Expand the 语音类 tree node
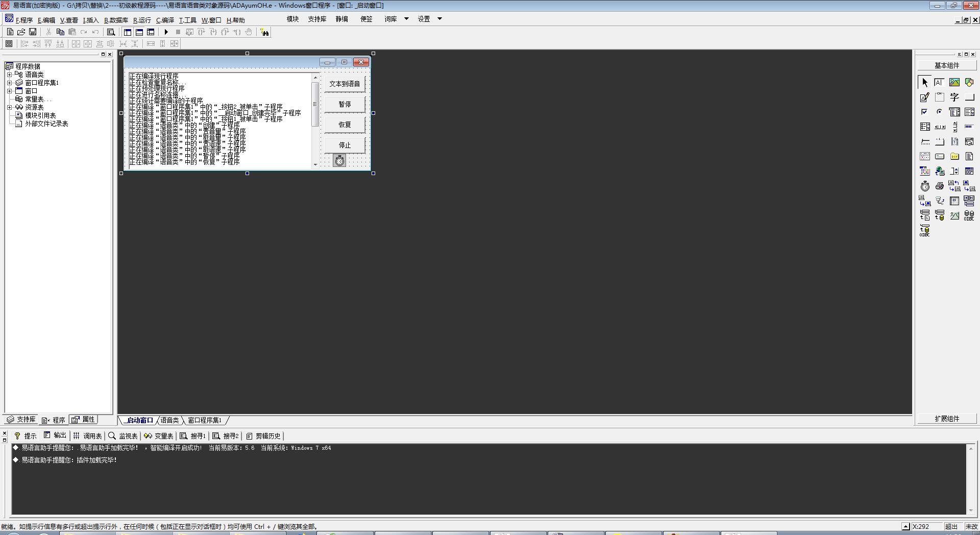980x535 pixels. [9, 75]
